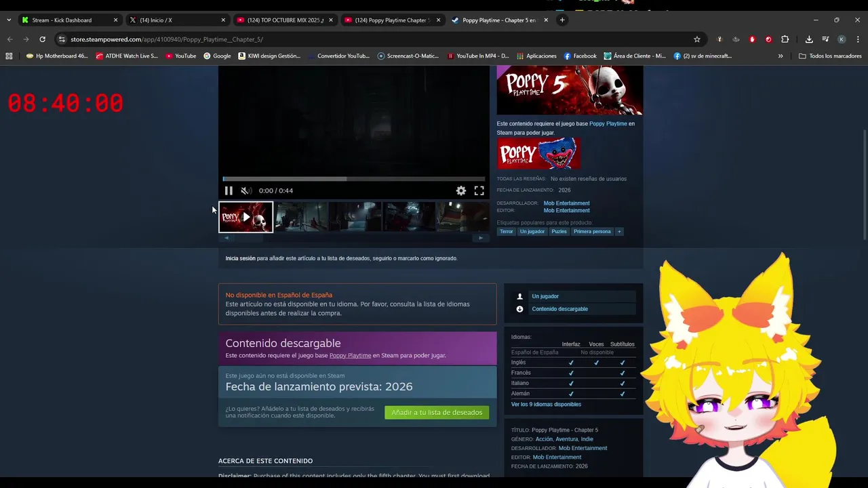
Task: Select the Un jugador tag
Action: [x=532, y=232]
